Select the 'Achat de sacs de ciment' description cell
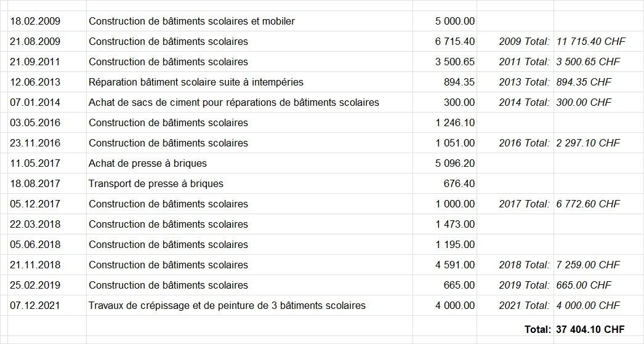 coord(233,103)
